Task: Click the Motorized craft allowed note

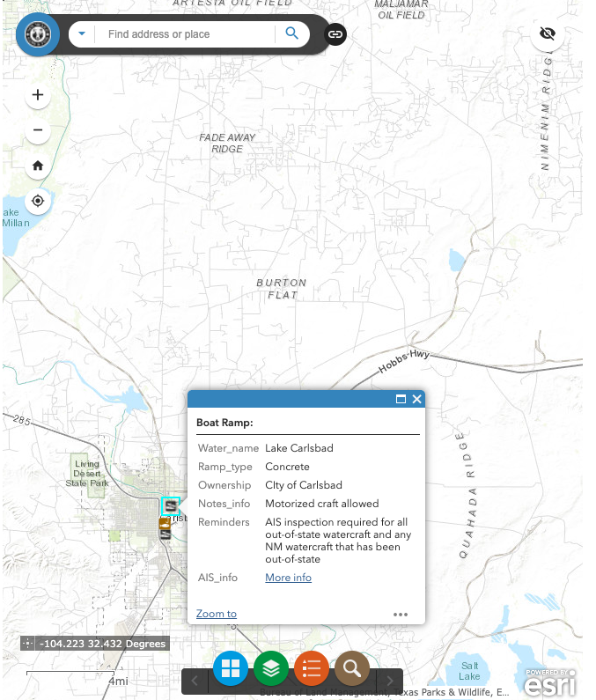Action: click(x=322, y=504)
